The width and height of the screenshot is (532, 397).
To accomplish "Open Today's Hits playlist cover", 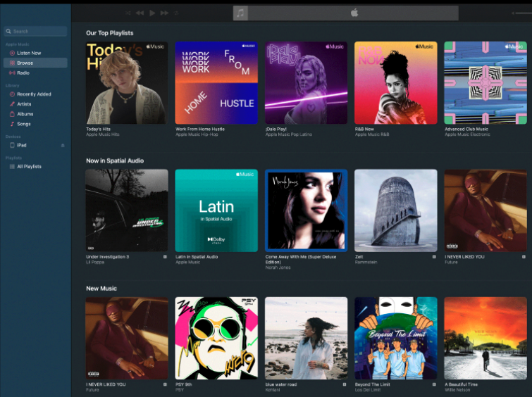I will pos(127,83).
